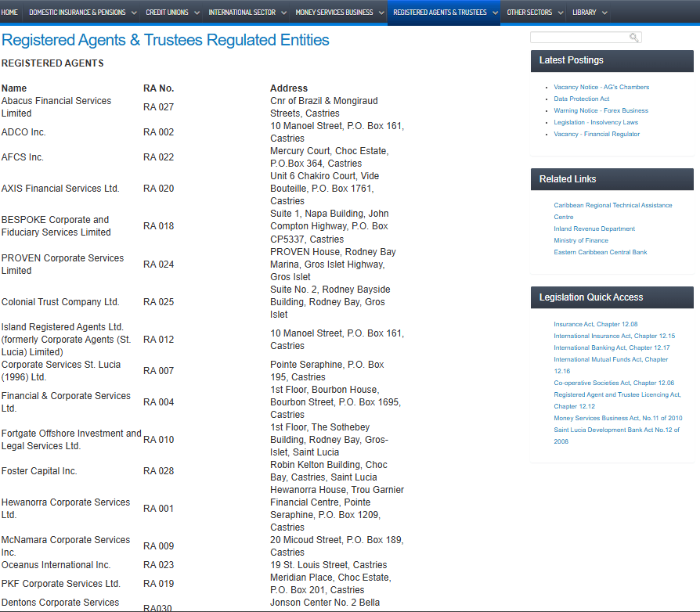Viewport: 700px width, 612px height.
Task: Open Vacancy - Financial Regulator link
Action: pyautogui.click(x=597, y=134)
